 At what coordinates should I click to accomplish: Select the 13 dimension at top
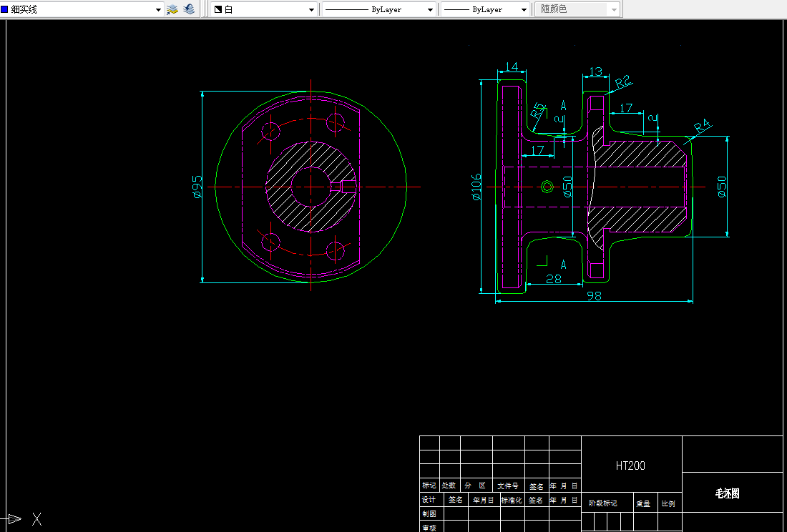coord(595,72)
